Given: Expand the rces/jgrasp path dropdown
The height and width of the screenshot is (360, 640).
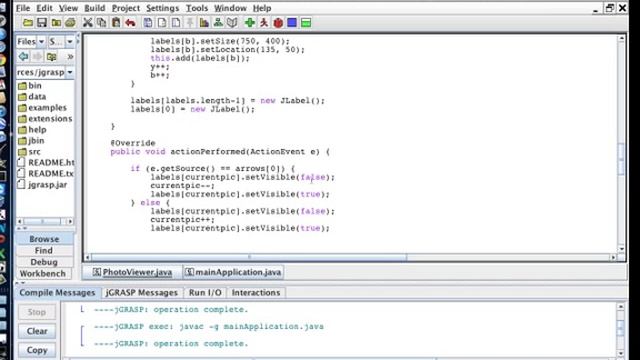Looking at the screenshot, I should pyautogui.click(x=70, y=72).
